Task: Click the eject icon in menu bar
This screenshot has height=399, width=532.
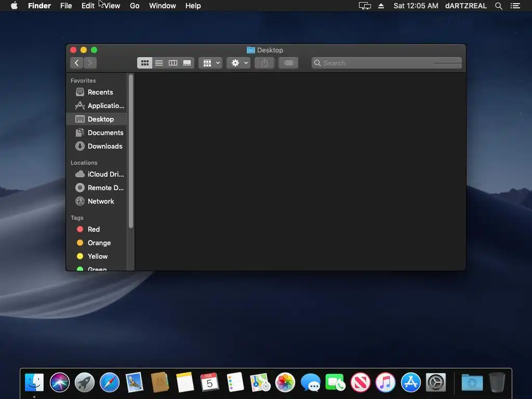Action: (381, 6)
